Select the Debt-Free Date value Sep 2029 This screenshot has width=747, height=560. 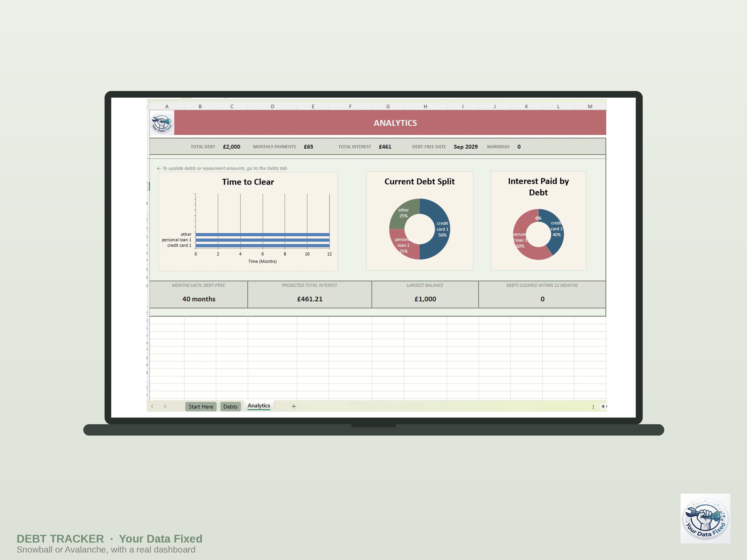(x=466, y=147)
